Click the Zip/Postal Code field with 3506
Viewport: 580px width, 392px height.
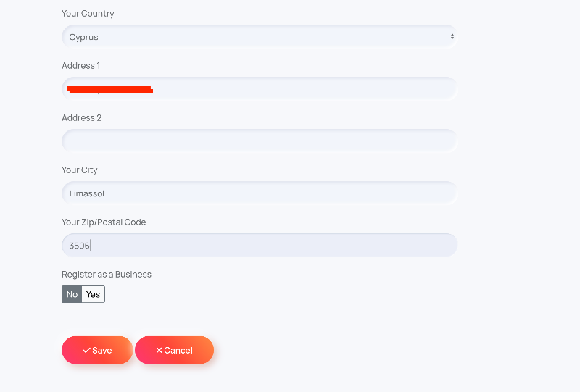coord(260,245)
